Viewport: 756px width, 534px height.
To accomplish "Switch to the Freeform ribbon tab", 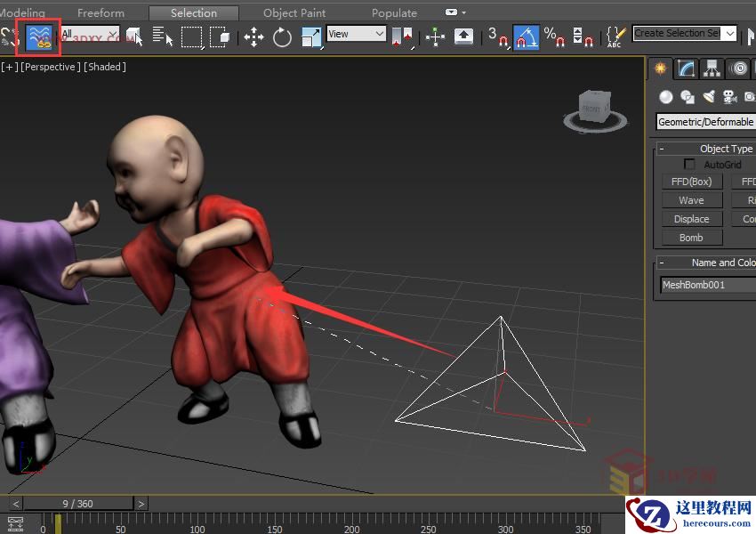I will pos(101,13).
